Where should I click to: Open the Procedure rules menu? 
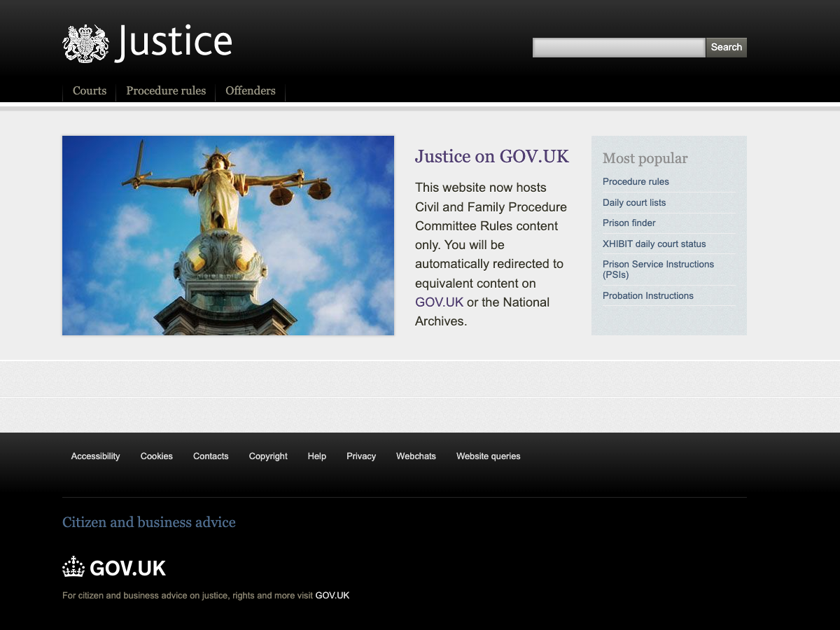pos(166,90)
